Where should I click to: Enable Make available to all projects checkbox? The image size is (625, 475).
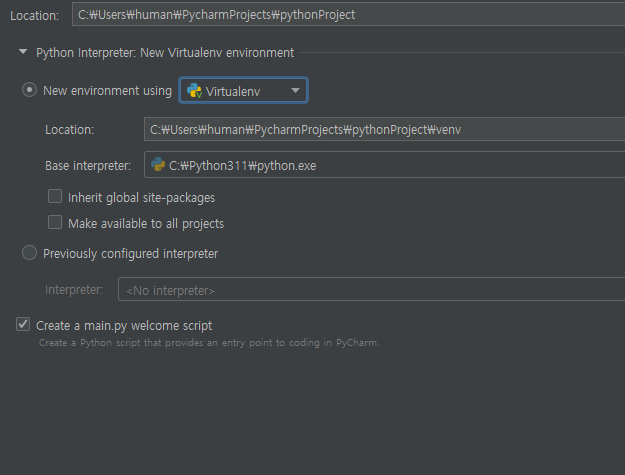pos(55,222)
